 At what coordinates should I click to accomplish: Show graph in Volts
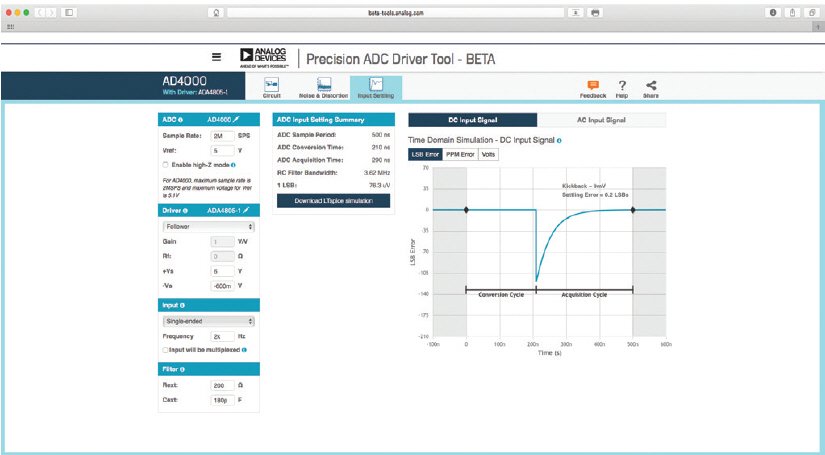(487, 154)
